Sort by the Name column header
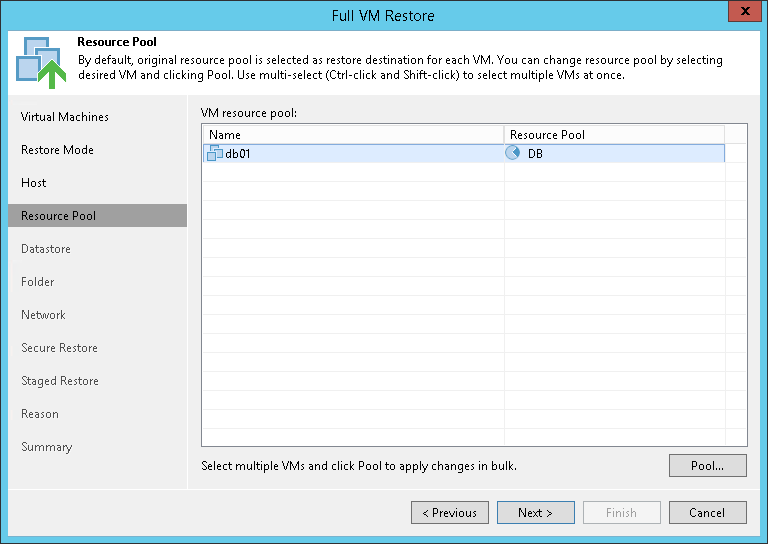The image size is (768, 544). pyautogui.click(x=352, y=135)
